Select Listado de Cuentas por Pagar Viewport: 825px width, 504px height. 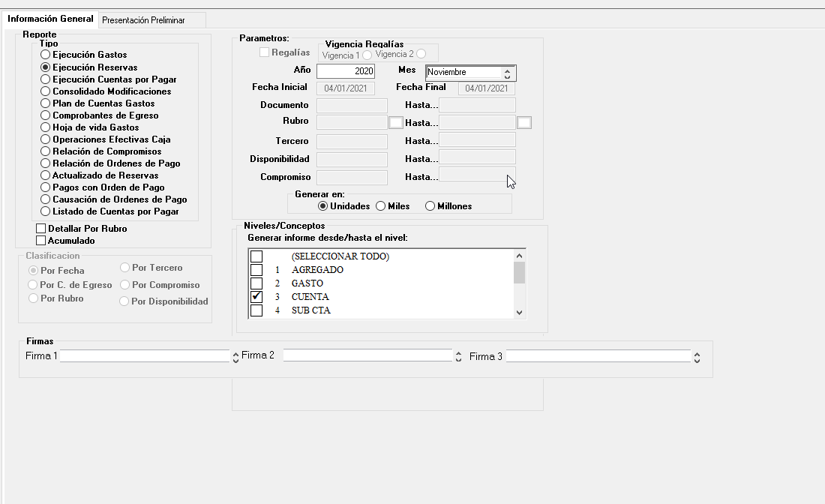pos(46,211)
